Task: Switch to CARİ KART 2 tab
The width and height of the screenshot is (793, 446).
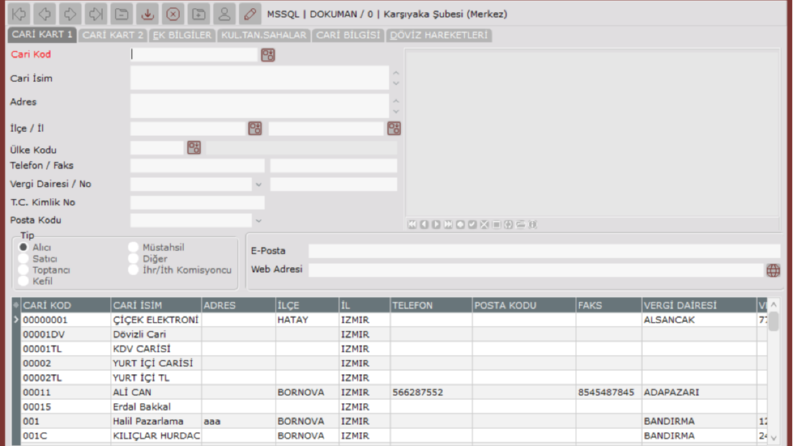Action: [113, 35]
